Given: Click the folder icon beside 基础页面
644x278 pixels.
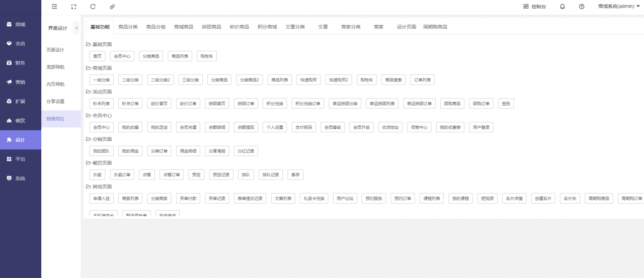Looking at the screenshot, I should point(89,44).
